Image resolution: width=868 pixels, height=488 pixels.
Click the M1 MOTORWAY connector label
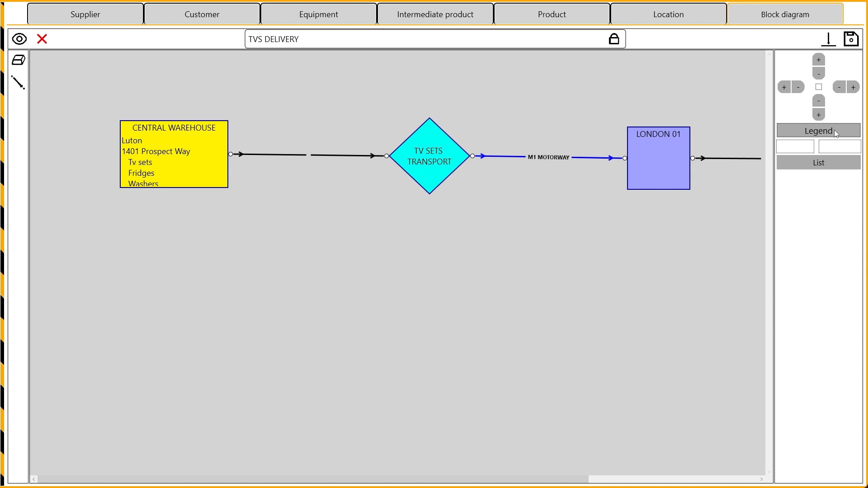tap(548, 157)
